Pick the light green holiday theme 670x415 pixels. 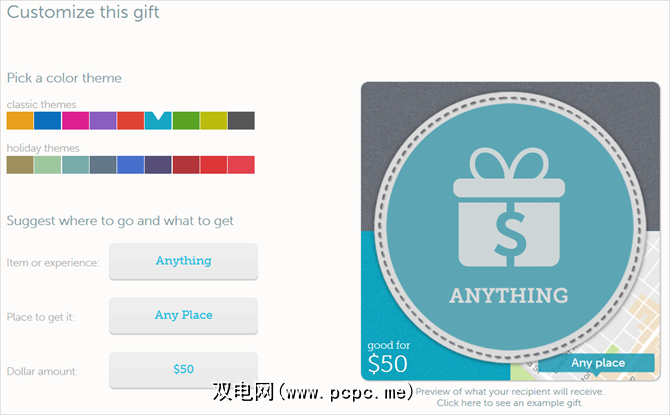click(x=47, y=165)
